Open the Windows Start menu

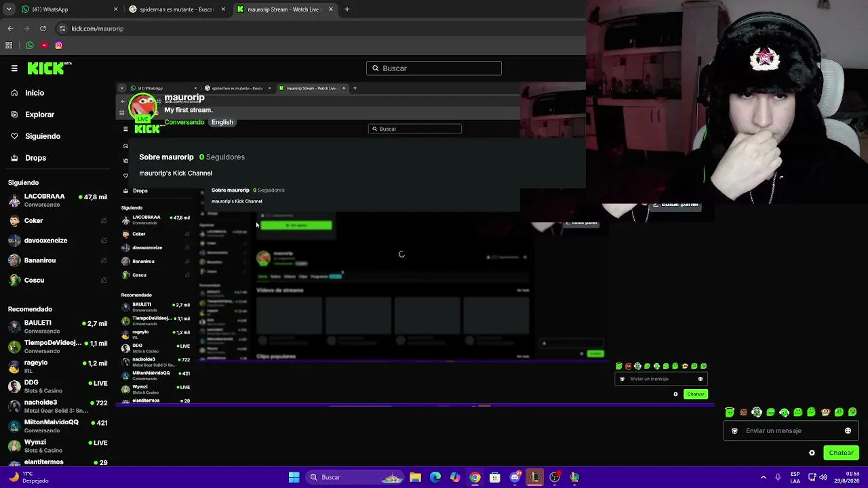[x=294, y=477]
